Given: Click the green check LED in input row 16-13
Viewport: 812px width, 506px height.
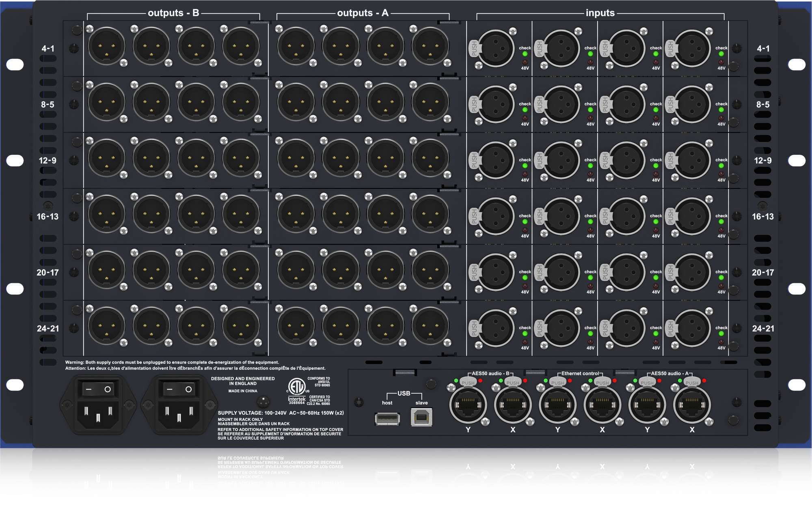Looking at the screenshot, I should (x=525, y=221).
